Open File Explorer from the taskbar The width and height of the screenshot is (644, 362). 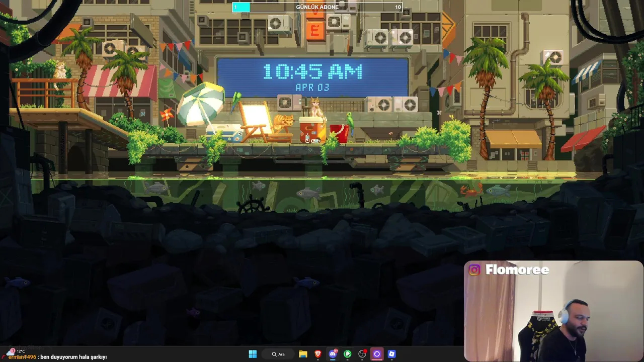(303, 354)
